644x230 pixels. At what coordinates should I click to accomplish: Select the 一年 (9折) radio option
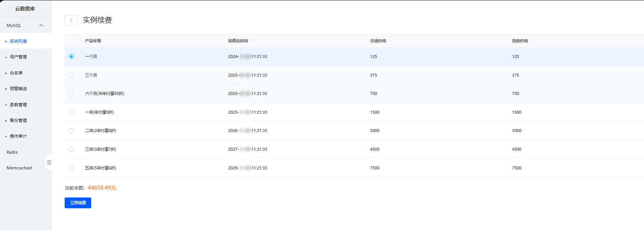(71, 112)
